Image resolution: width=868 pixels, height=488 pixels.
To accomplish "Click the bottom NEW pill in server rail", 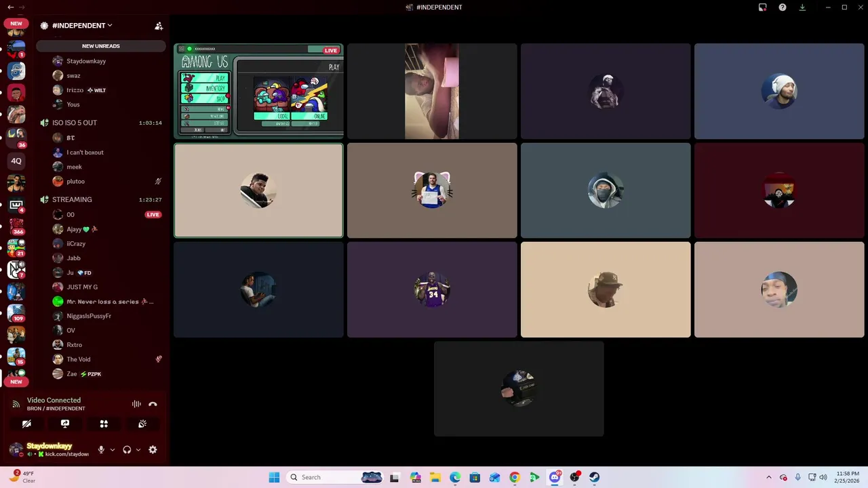I will (16, 382).
